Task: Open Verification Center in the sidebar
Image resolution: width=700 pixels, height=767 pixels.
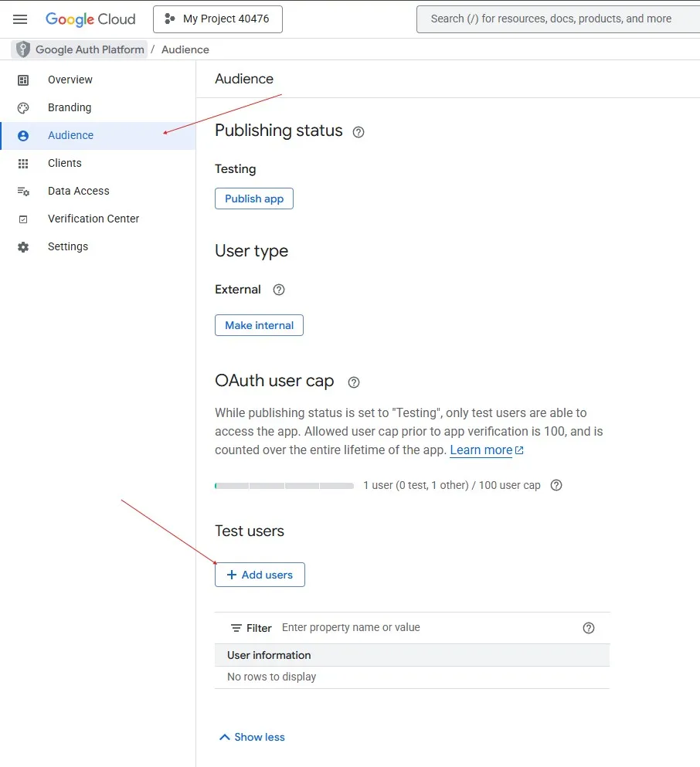Action: (93, 219)
